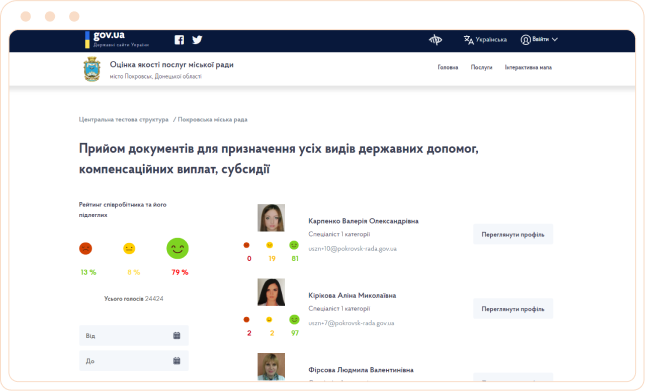Expand the Ввійти login dropdown
Screen dimensions: 645x391
tap(539, 39)
